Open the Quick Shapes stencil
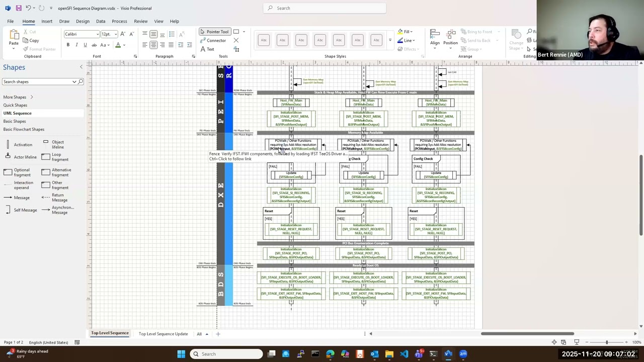Screen dimensions: 644x362 coord(15,105)
